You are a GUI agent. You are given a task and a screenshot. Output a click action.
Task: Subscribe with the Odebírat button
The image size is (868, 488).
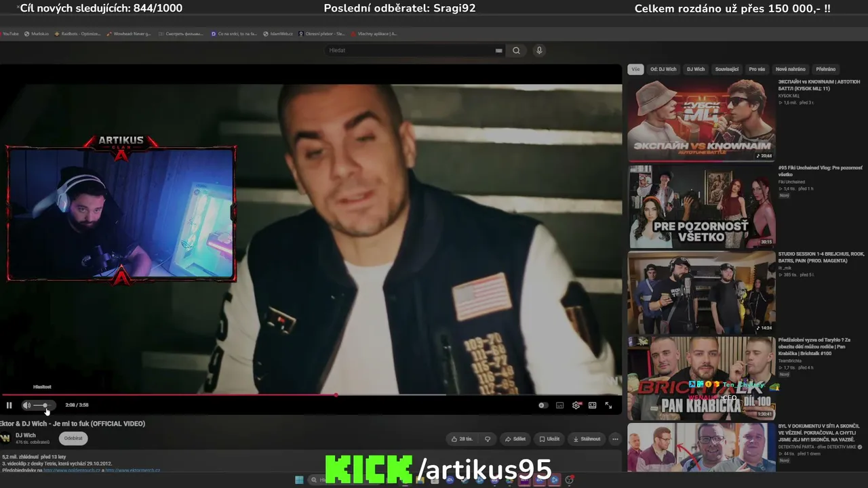coord(73,439)
